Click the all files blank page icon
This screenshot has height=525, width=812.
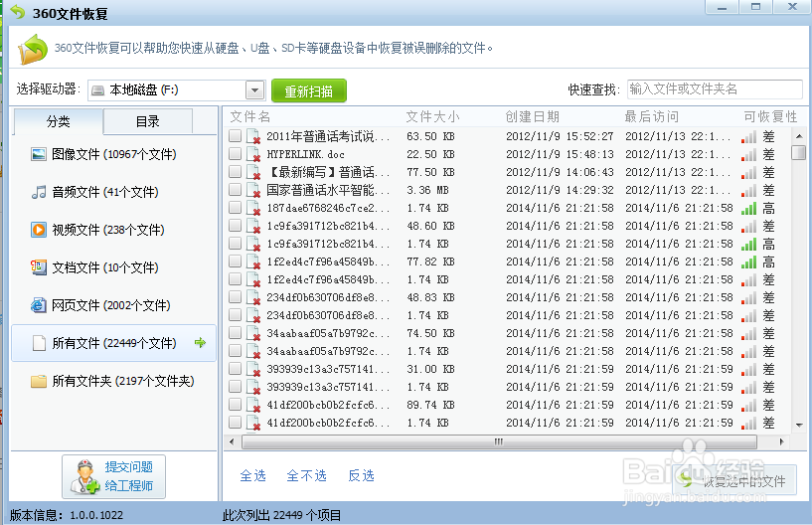coord(39,343)
